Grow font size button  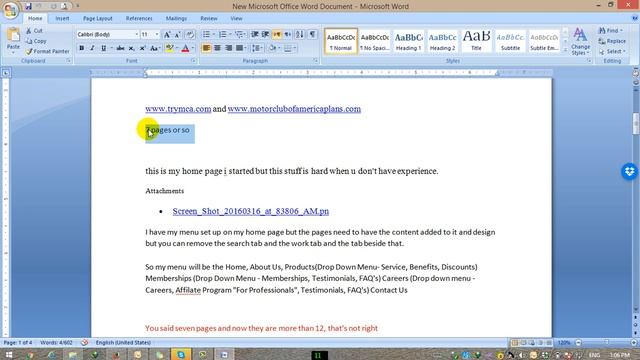point(167,35)
